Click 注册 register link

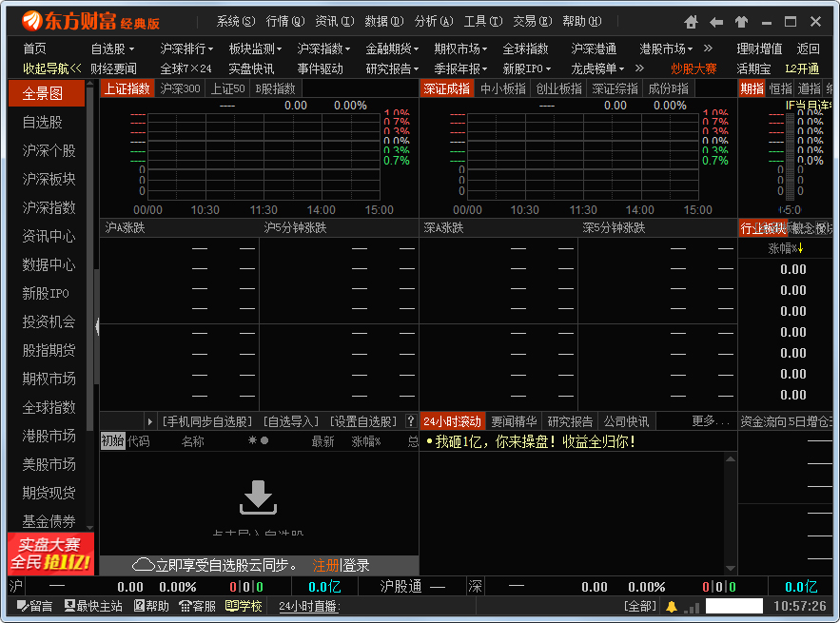325,565
